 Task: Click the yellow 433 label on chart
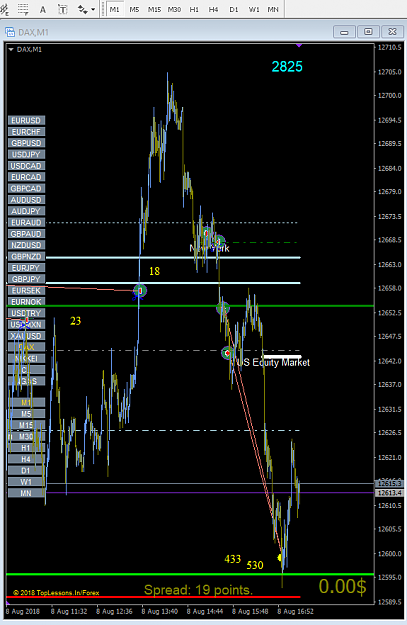(232, 559)
